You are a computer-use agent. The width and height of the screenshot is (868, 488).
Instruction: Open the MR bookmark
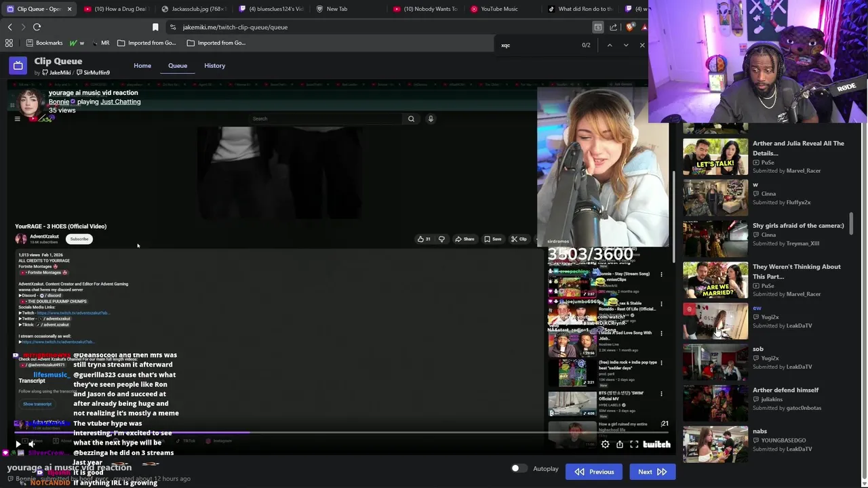tap(100, 43)
